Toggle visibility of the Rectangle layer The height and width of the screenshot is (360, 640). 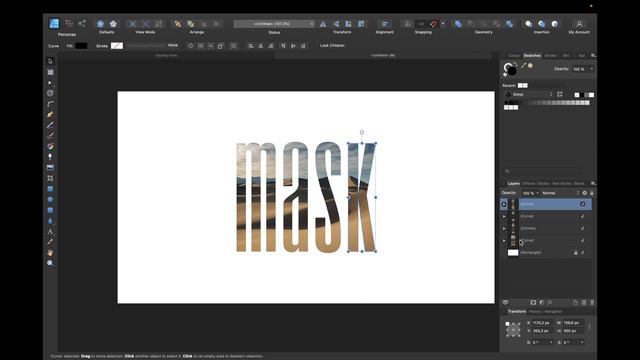click(x=582, y=253)
